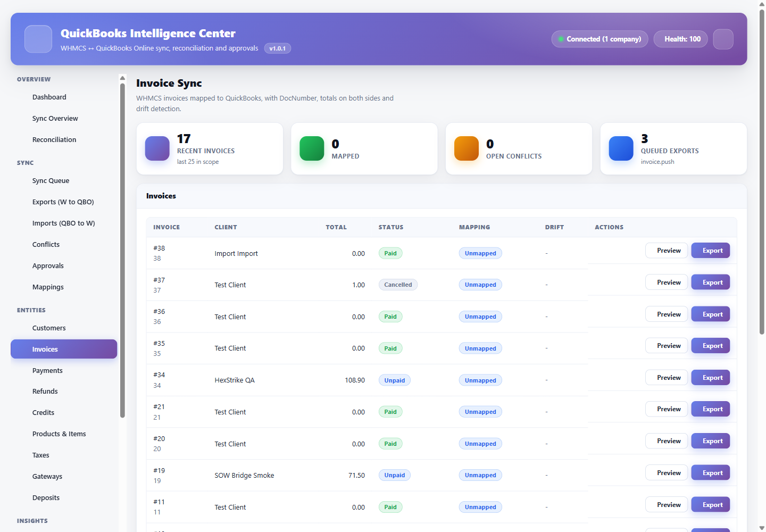Export invoice #20
This screenshot has width=766, height=532.
click(x=711, y=441)
